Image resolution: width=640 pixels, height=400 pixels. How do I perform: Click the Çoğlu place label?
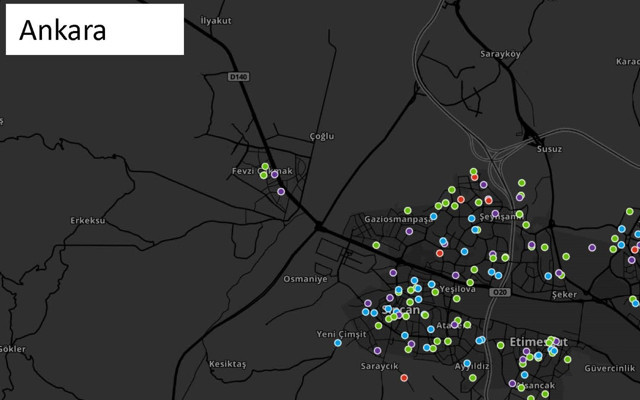(322, 135)
